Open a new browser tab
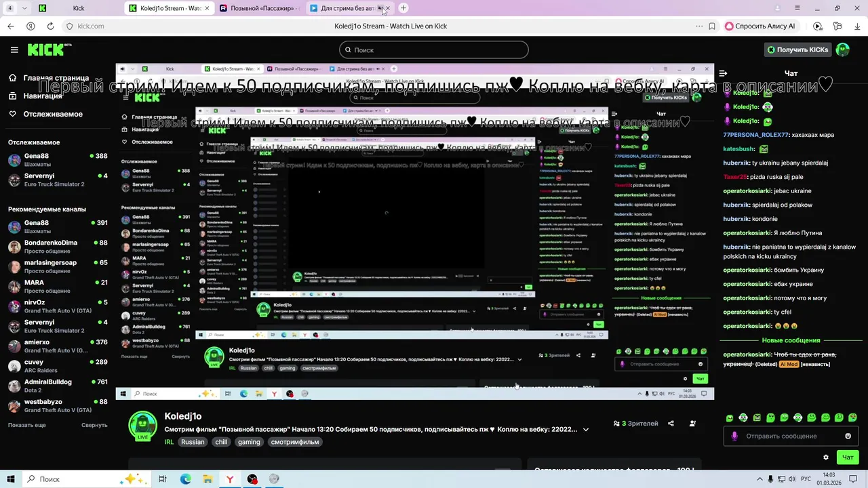The height and width of the screenshot is (488, 868). [x=403, y=8]
